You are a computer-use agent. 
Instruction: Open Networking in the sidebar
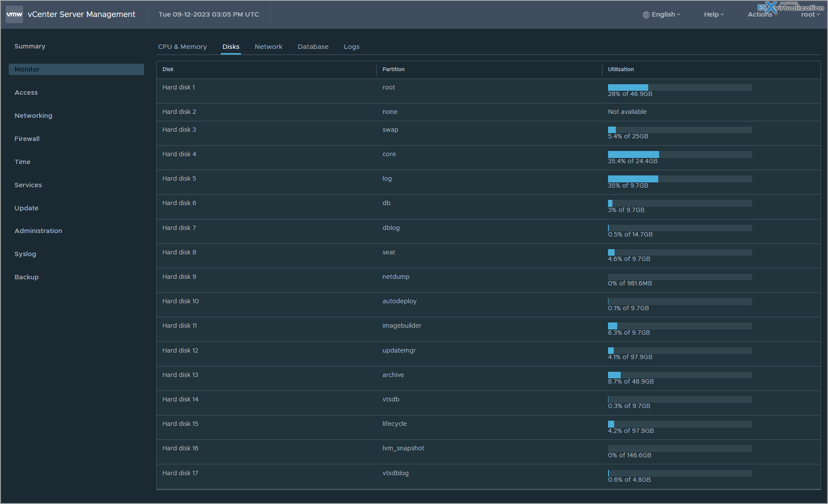pyautogui.click(x=33, y=116)
